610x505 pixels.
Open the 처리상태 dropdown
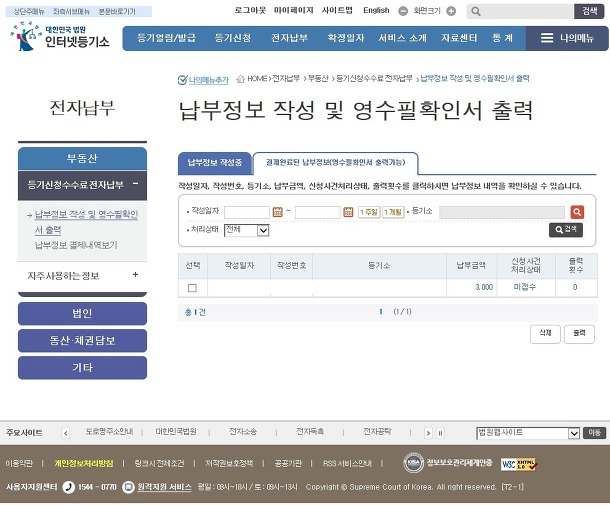pos(247,230)
